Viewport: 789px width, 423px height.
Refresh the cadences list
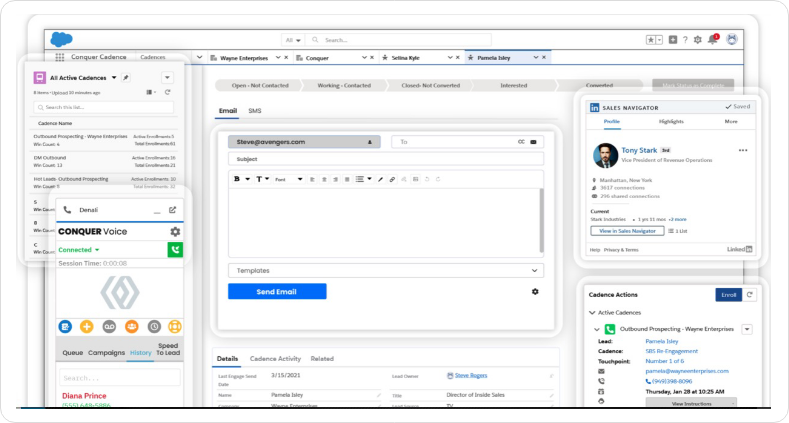coord(168,93)
